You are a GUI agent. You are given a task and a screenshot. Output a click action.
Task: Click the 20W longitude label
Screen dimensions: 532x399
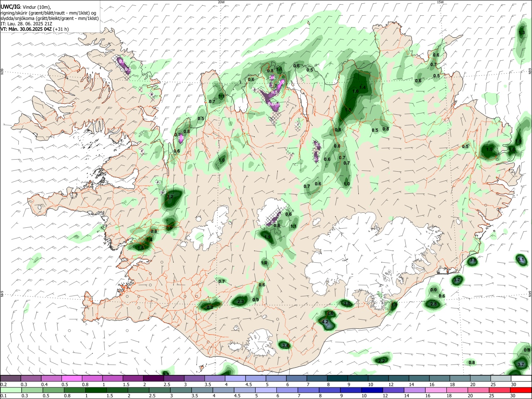pos(221,2)
